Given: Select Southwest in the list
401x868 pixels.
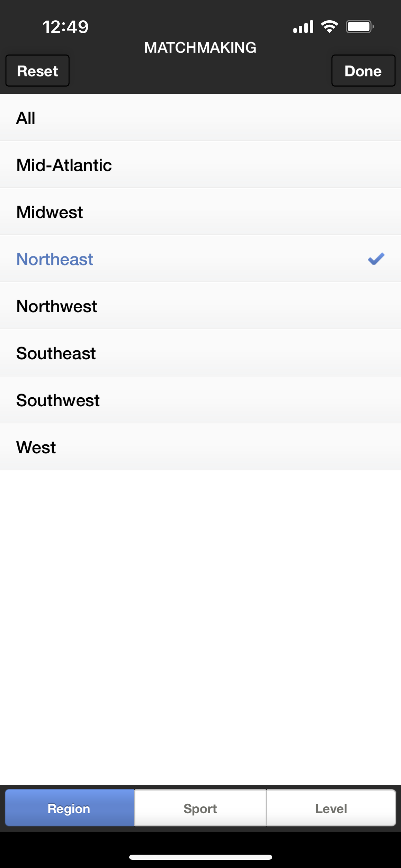Looking at the screenshot, I should [x=200, y=400].
